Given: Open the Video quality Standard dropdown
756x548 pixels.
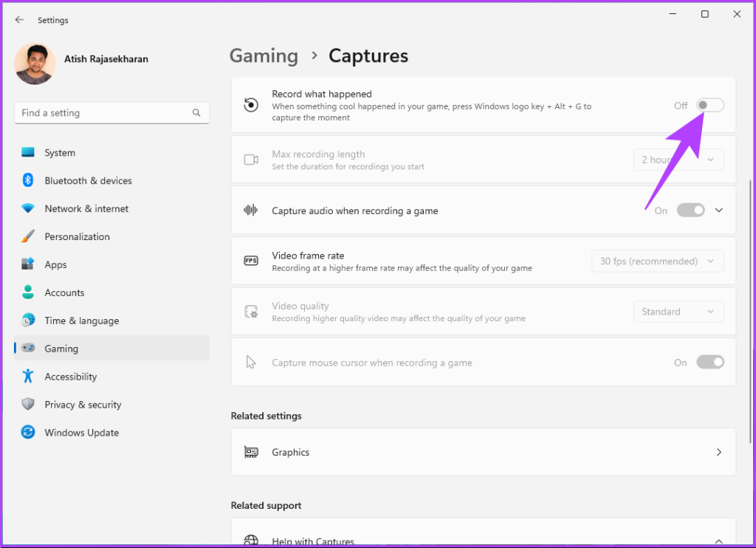Looking at the screenshot, I should click(x=678, y=312).
